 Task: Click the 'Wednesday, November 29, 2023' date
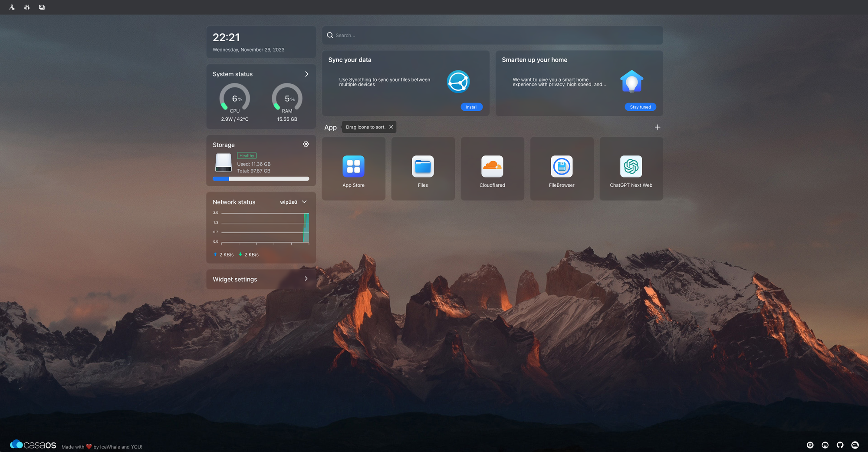(x=249, y=49)
